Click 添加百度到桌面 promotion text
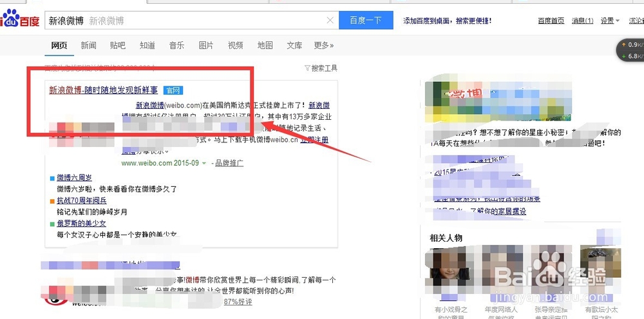The width and height of the screenshot is (644, 319). click(448, 21)
